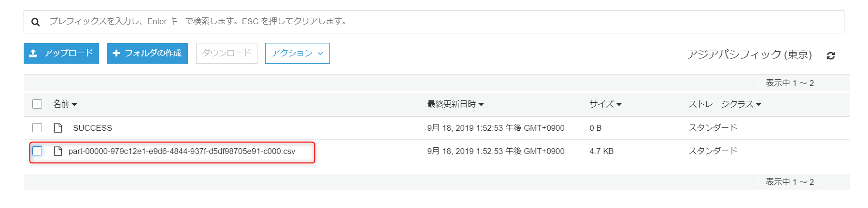
Task: Sort by 最終更新日時 column
Action: coord(455,104)
